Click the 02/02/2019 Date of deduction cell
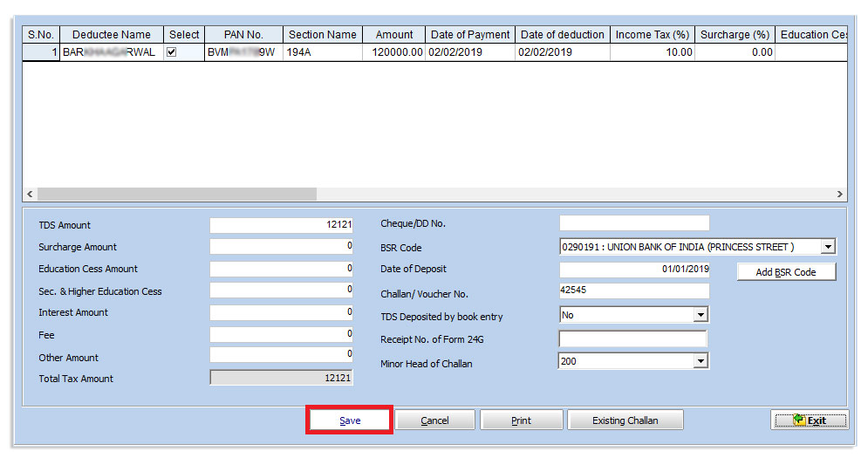This screenshot has height=458, width=868. pyautogui.click(x=563, y=52)
